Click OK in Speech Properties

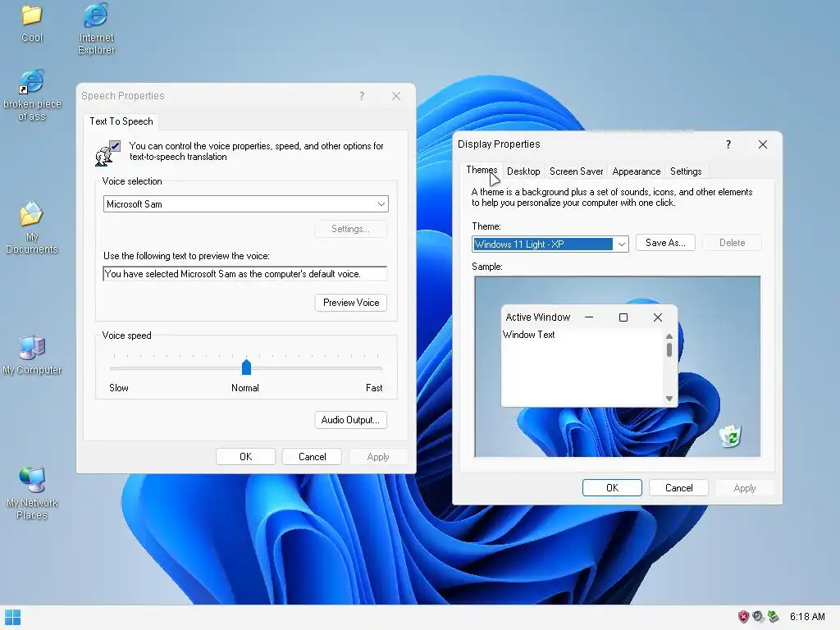246,457
